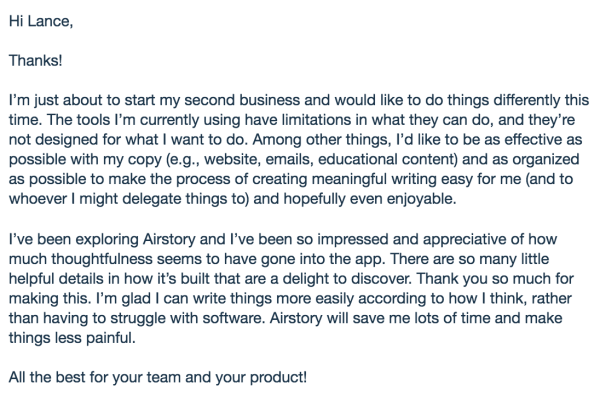600x401 pixels.
Task: Click the word 'thoughtfulness'
Action: pyautogui.click(x=102, y=259)
